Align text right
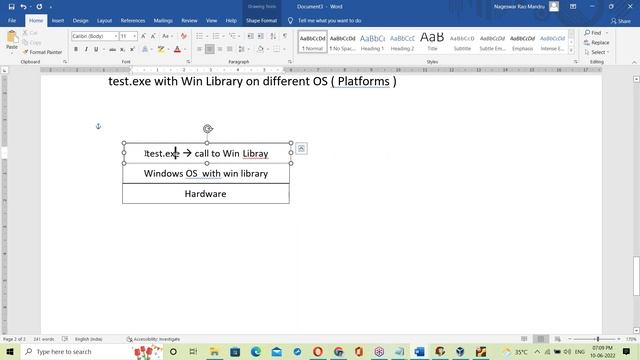640x360 pixels. (220, 49)
